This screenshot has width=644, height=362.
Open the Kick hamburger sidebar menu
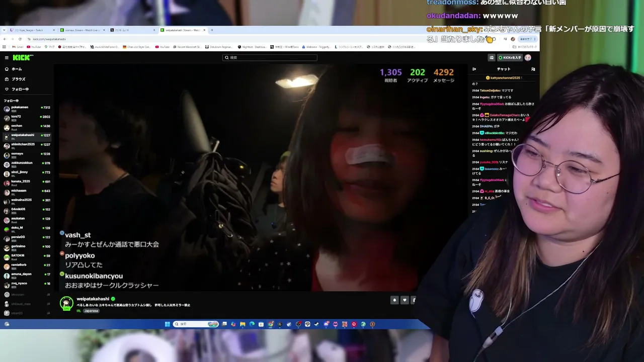(x=7, y=58)
